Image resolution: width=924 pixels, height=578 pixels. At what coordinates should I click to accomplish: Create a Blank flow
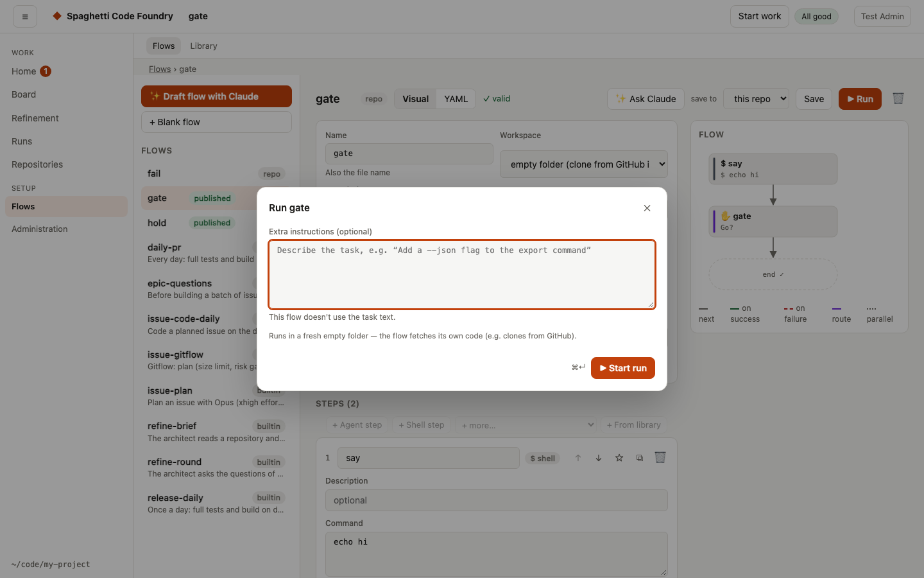216,122
